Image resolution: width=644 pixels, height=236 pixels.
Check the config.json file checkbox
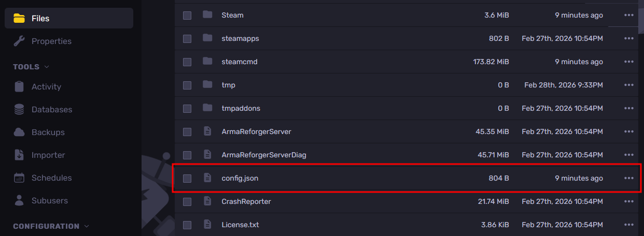[187, 179]
